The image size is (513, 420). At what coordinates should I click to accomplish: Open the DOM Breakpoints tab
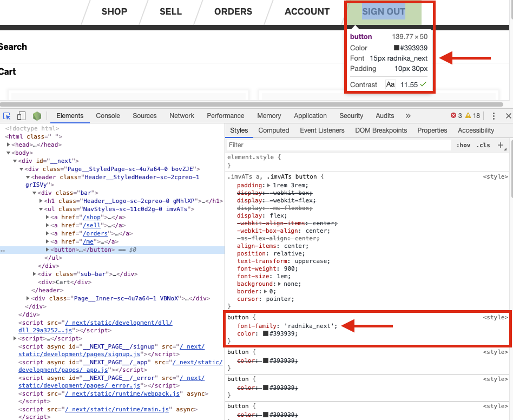click(381, 130)
